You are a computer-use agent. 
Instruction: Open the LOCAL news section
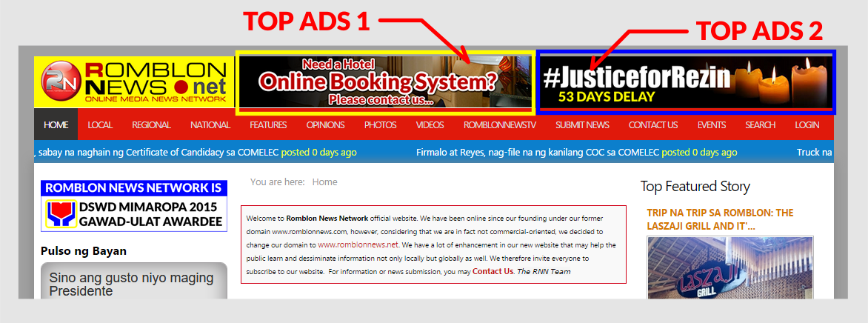(x=100, y=124)
